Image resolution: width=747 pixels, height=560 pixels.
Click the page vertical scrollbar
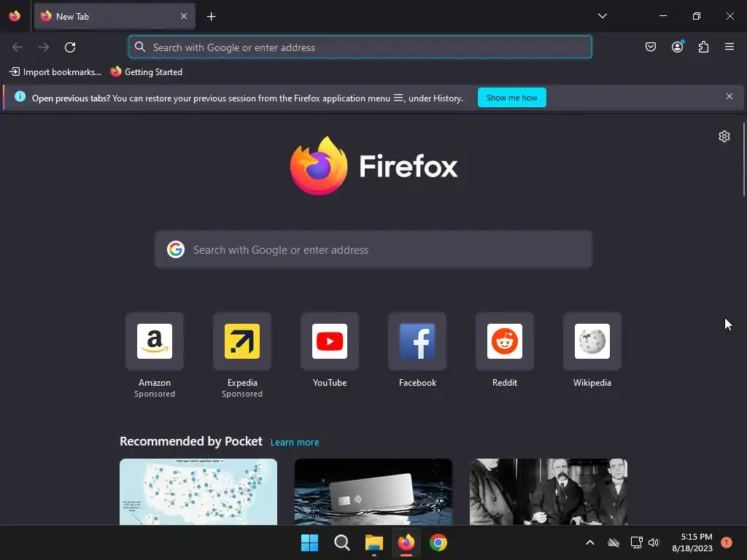[743, 159]
